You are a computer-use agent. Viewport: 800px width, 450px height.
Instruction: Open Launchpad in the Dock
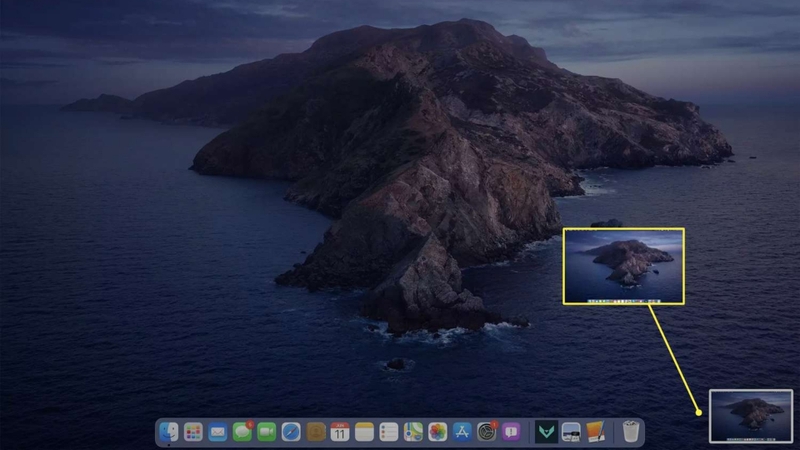coord(193,432)
